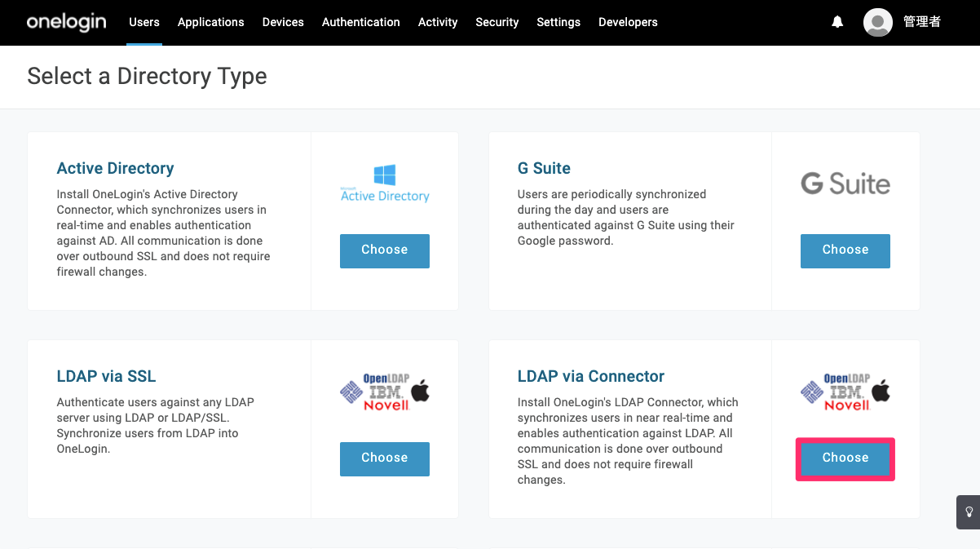
Task: Click the Active Directory heading
Action: point(116,169)
